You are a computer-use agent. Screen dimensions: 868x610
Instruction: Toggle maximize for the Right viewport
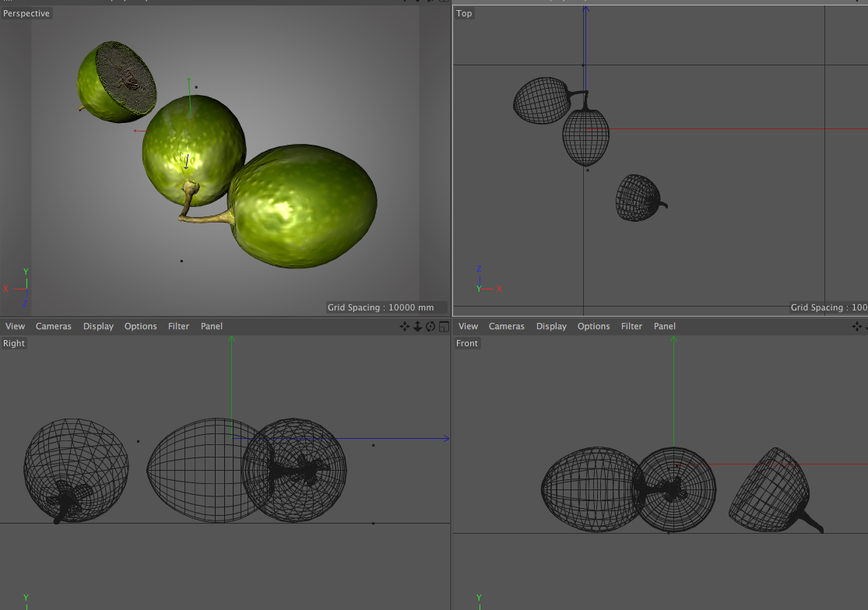click(x=444, y=327)
